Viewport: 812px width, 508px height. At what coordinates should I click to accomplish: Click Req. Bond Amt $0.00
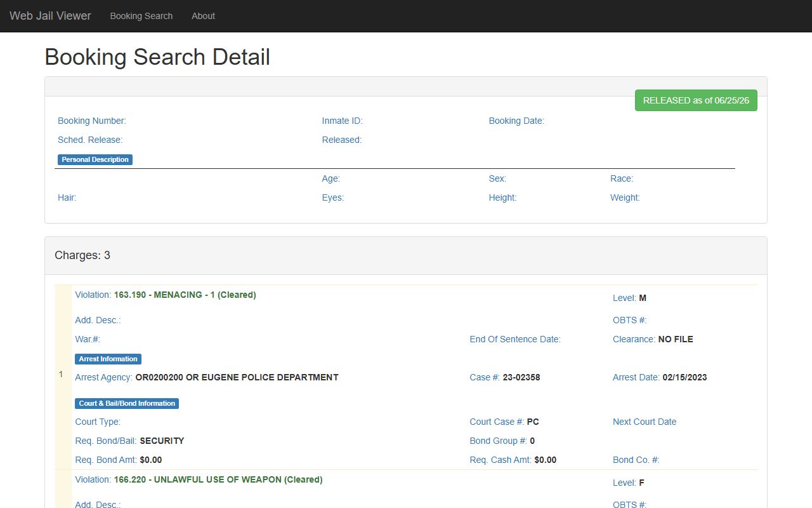(x=151, y=460)
